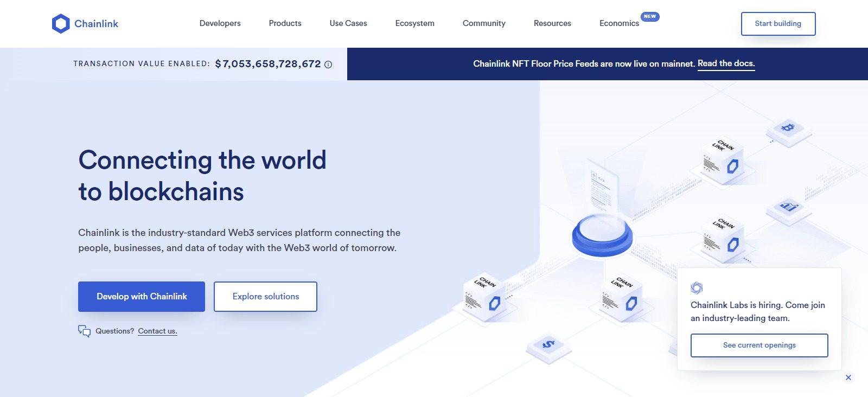
Task: Click the Chainlink hexagon logo icon
Action: [x=61, y=23]
